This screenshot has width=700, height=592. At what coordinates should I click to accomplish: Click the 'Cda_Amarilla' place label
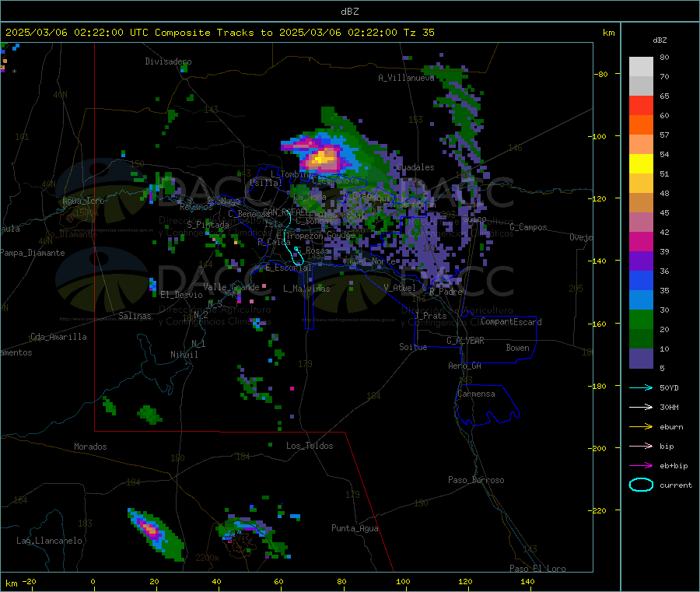click(58, 337)
